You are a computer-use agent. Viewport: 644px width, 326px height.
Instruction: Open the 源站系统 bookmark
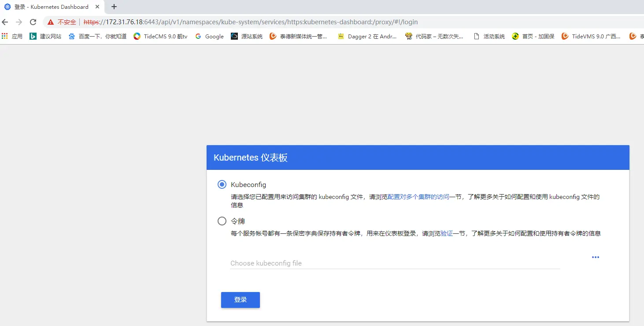coord(247,36)
